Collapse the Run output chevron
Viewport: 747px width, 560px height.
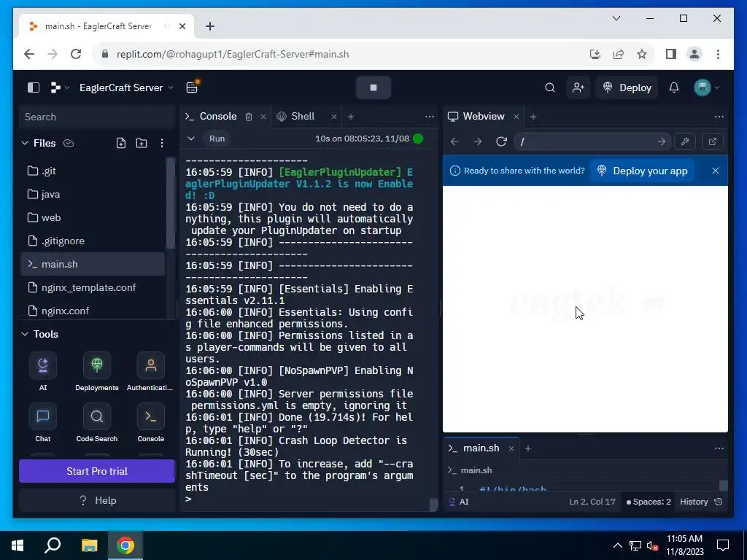click(x=191, y=139)
